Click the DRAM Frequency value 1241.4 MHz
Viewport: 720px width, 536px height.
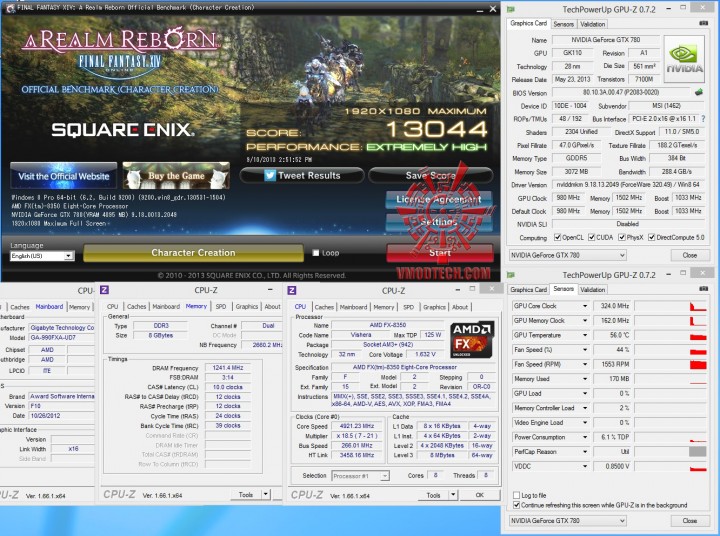(x=228, y=368)
